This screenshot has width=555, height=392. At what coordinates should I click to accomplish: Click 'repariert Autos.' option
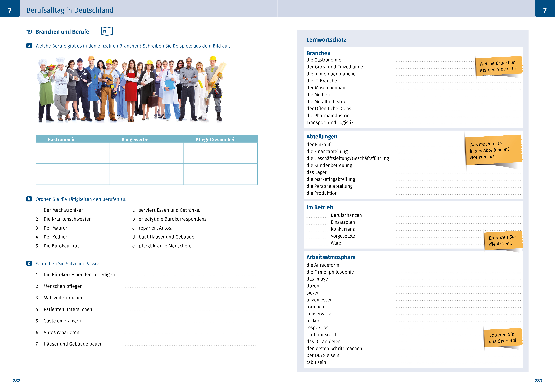(x=155, y=228)
